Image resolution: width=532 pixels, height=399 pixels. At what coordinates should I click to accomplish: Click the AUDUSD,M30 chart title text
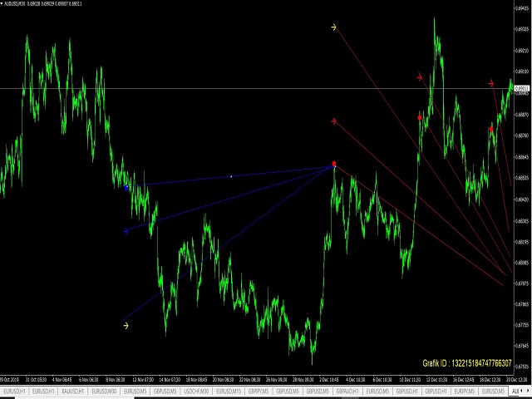[x=15, y=3]
